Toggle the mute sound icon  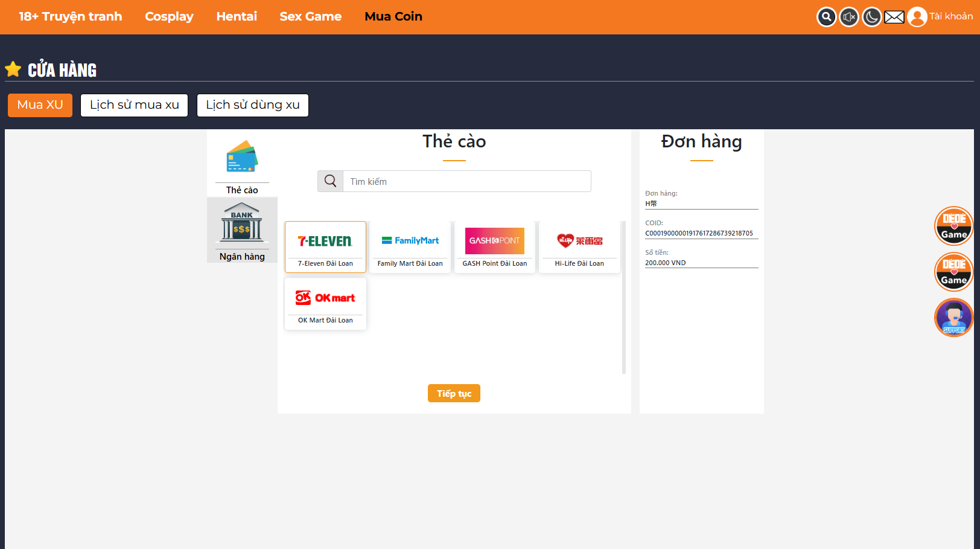point(849,17)
